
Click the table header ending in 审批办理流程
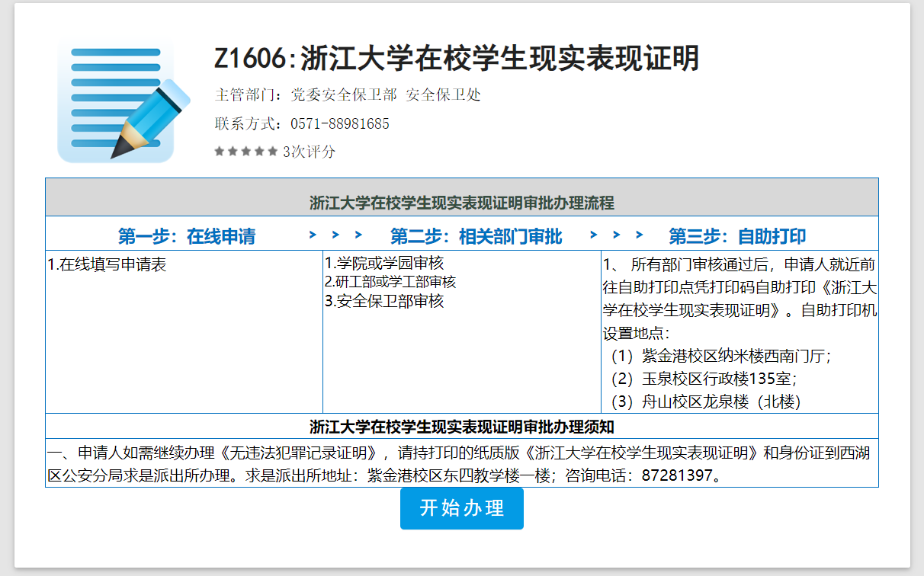462,203
